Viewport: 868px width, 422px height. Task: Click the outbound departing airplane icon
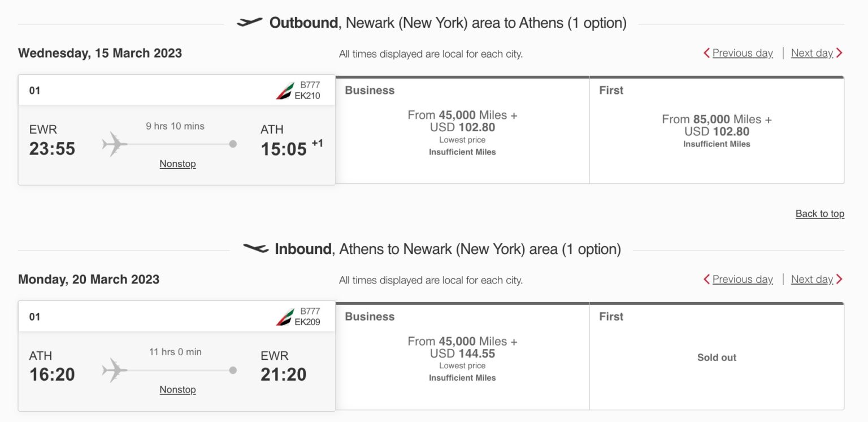[x=250, y=22]
